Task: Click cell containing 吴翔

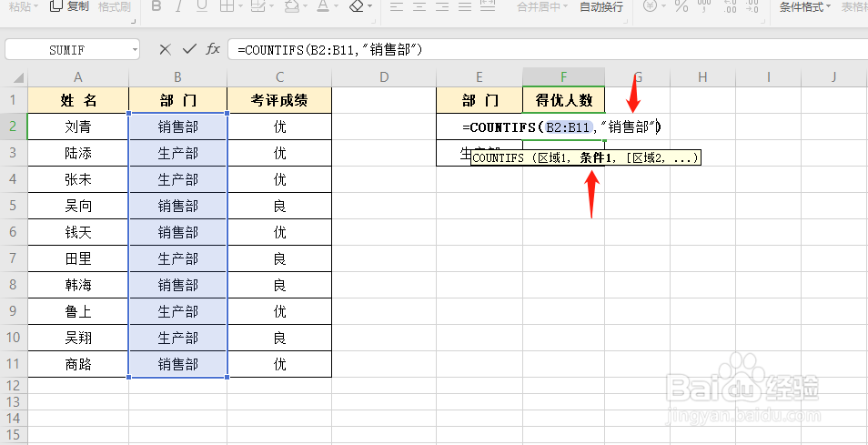Action: tap(78, 338)
